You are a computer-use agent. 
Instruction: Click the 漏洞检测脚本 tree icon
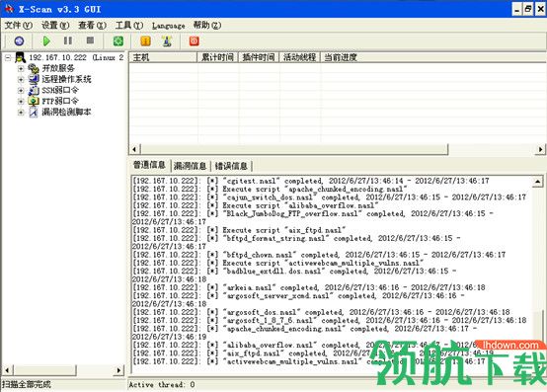(x=34, y=112)
